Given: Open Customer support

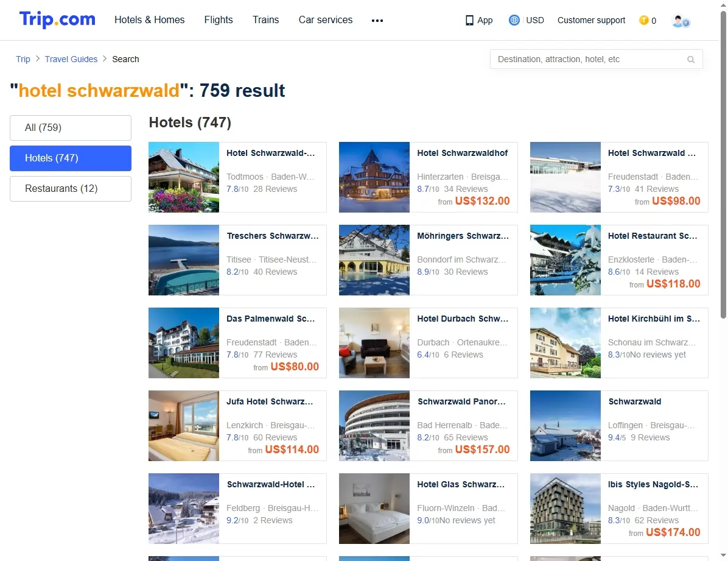Looking at the screenshot, I should pyautogui.click(x=591, y=20).
